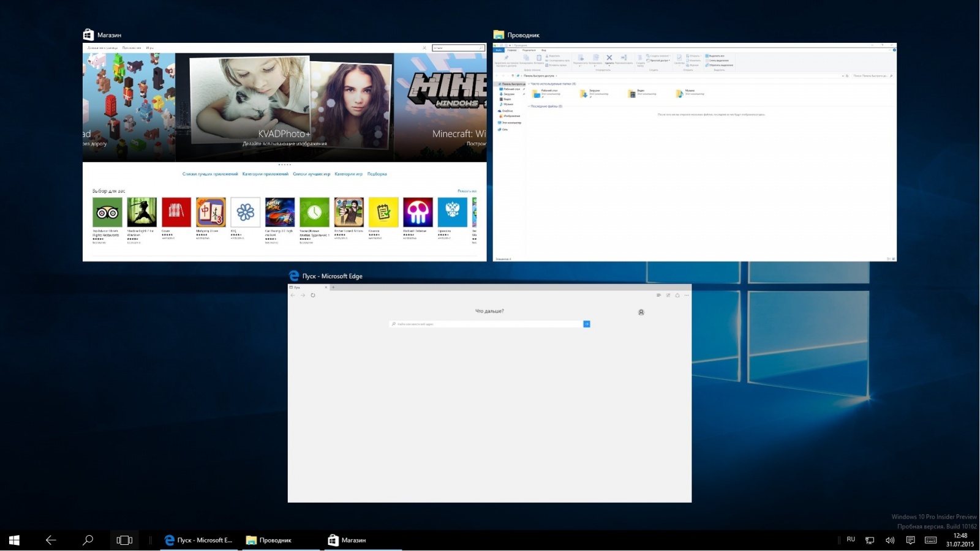Open the archer game tile in Store
The height and width of the screenshot is (551, 980).
point(349,212)
